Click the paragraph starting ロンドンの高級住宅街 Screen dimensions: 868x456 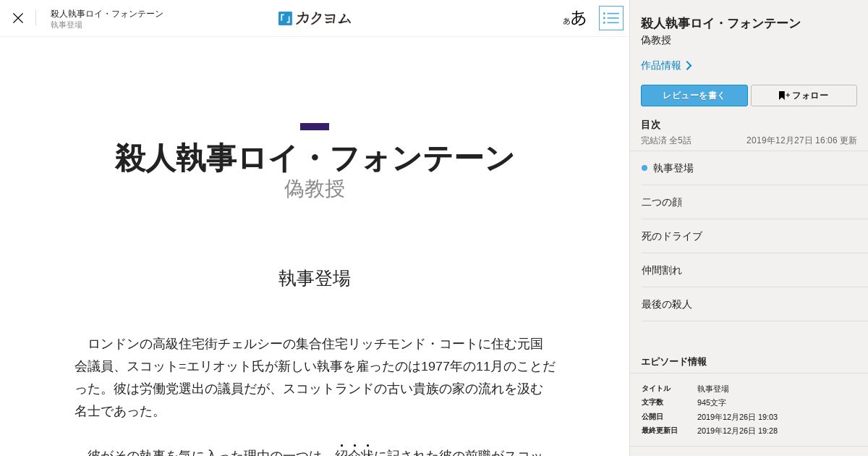(x=315, y=378)
